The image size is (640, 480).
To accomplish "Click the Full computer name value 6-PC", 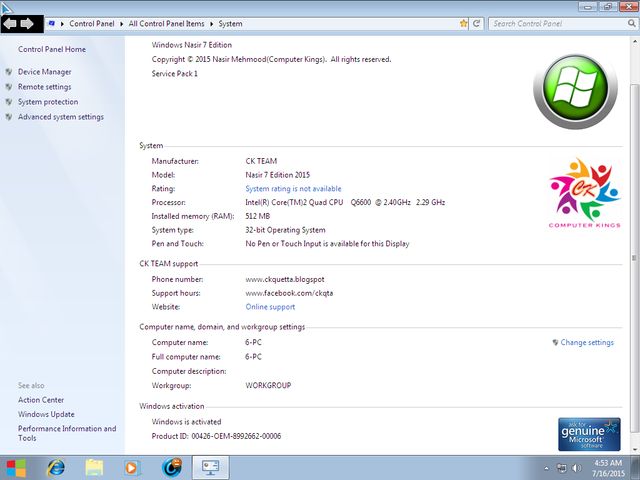I will pos(253,357).
